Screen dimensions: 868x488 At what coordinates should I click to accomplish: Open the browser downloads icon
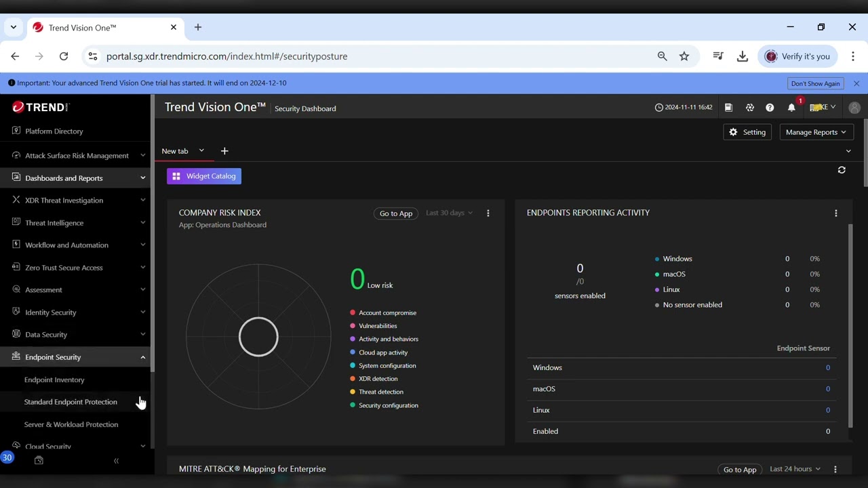(743, 56)
